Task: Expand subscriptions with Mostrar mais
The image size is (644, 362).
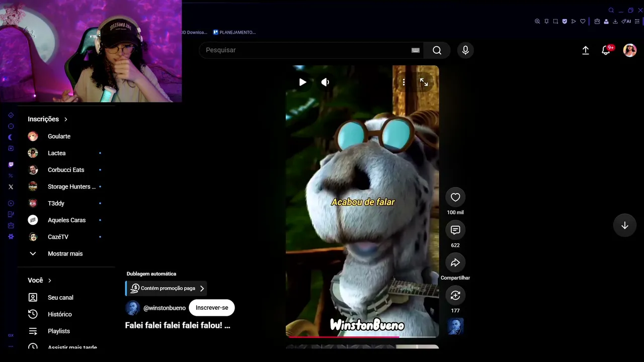Action: pos(66,253)
